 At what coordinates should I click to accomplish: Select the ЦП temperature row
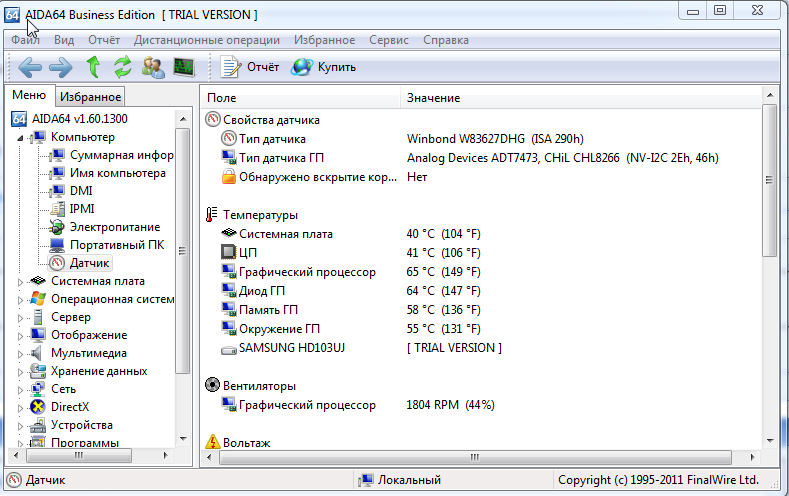click(481, 253)
